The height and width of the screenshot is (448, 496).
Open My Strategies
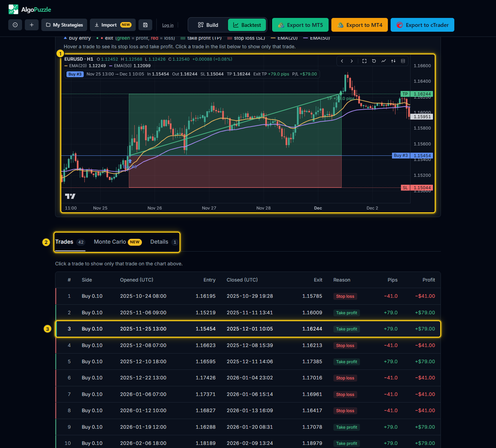pos(64,25)
